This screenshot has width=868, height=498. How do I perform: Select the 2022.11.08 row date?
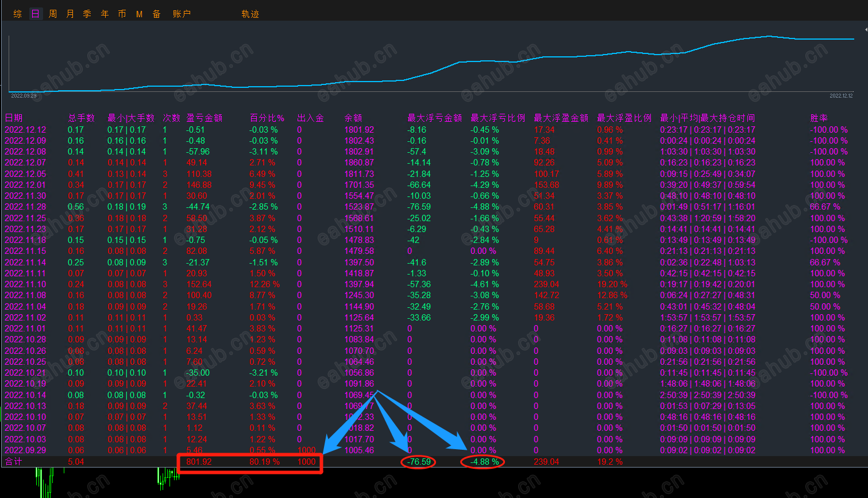point(25,295)
